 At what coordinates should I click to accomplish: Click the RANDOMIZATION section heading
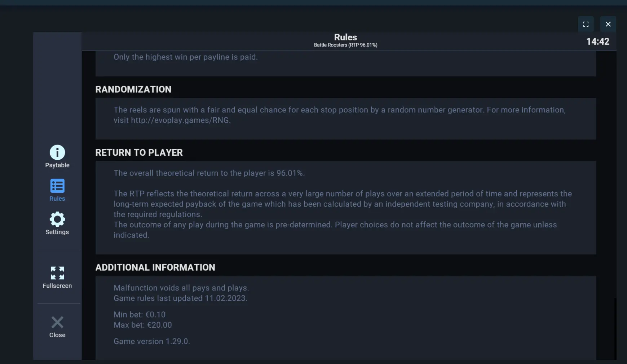tap(133, 89)
